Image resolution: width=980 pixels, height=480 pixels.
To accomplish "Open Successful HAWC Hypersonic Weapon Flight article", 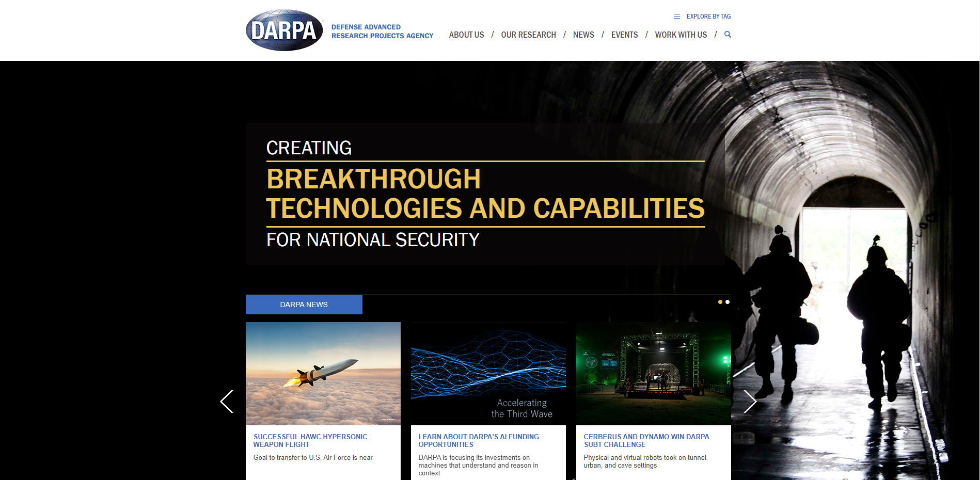I will coord(310,441).
